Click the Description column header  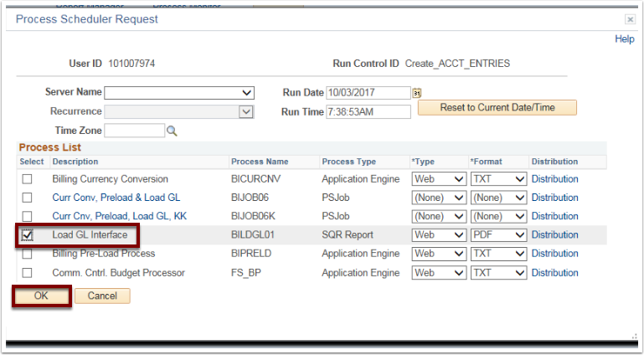click(x=75, y=162)
